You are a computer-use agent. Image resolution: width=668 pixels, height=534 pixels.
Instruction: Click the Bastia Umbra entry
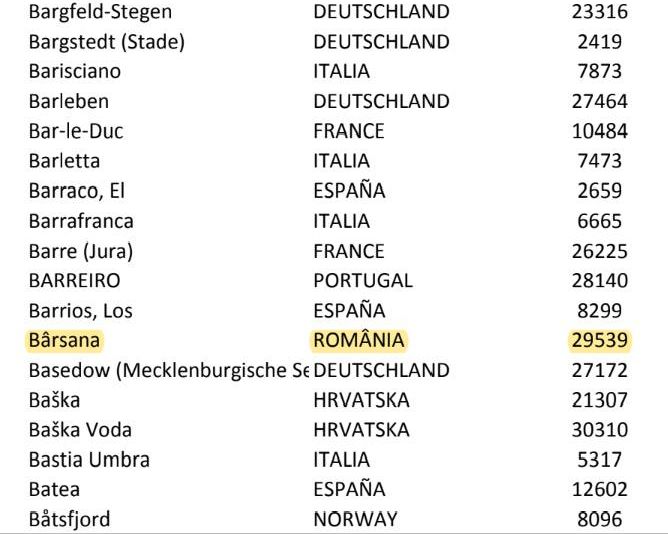[89, 460]
